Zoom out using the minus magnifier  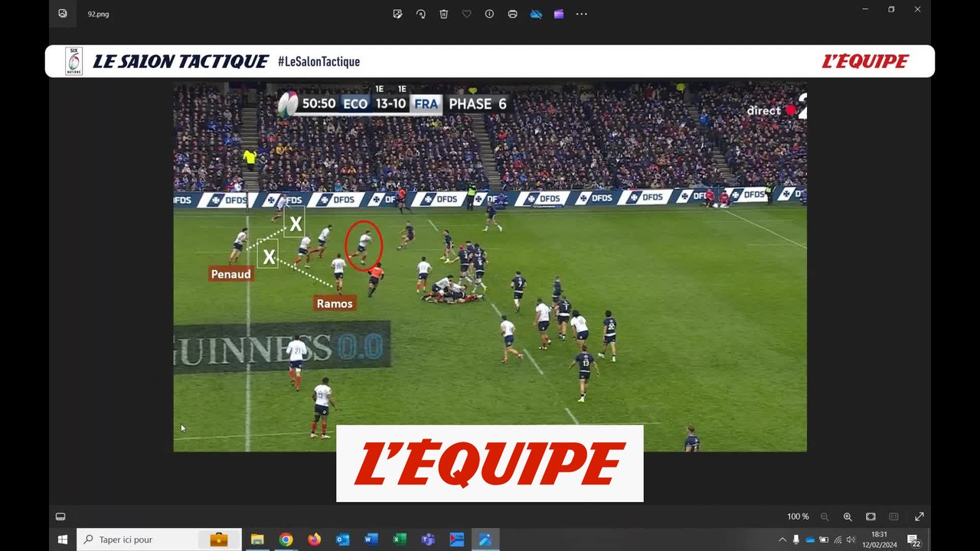click(825, 517)
